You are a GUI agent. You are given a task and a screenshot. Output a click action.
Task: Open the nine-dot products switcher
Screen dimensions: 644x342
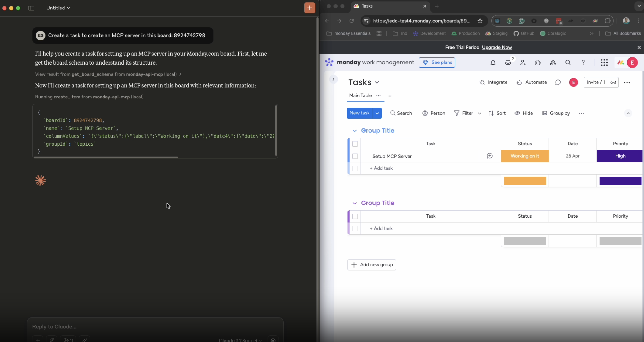(604, 63)
